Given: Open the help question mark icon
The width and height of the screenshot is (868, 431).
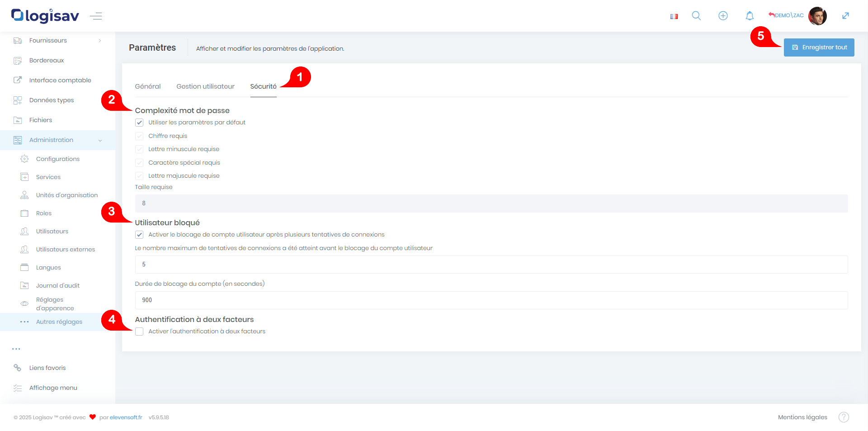Looking at the screenshot, I should (x=844, y=417).
